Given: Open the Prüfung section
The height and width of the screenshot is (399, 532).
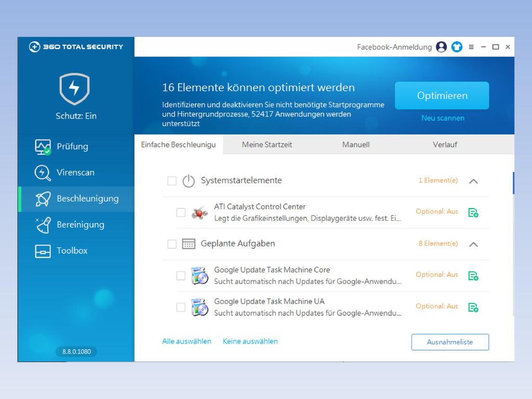Looking at the screenshot, I should [76, 147].
